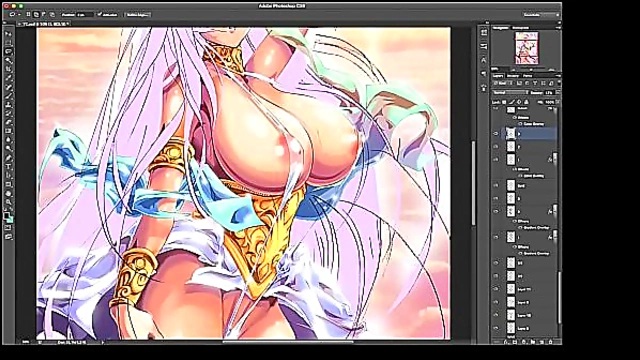Select the History Brush tool

(x=8, y=113)
